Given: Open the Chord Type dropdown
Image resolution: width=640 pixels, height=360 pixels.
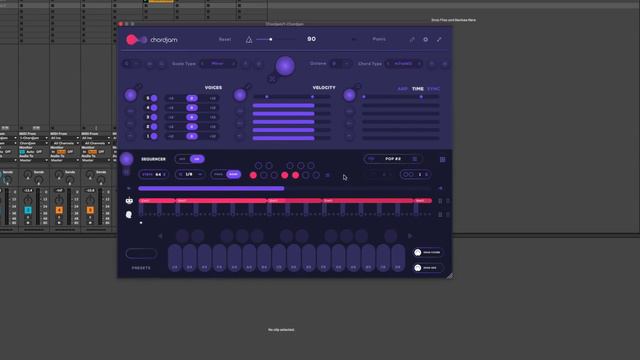Looking at the screenshot, I should coord(403,64).
